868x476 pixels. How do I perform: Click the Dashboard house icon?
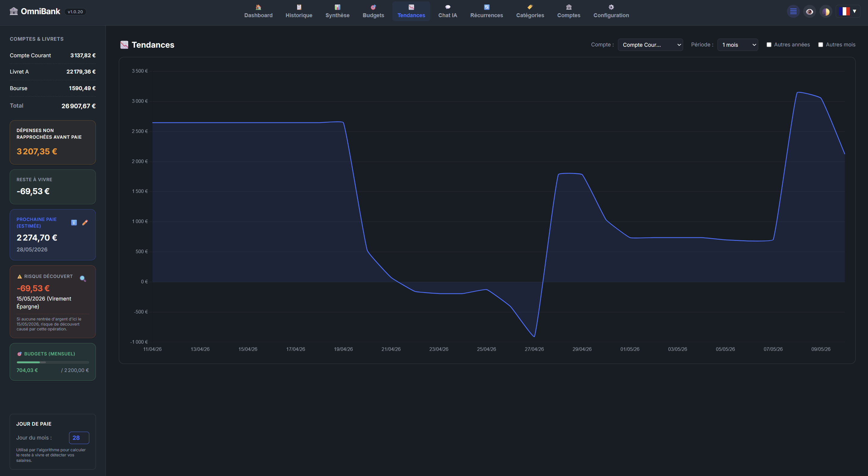point(258,7)
